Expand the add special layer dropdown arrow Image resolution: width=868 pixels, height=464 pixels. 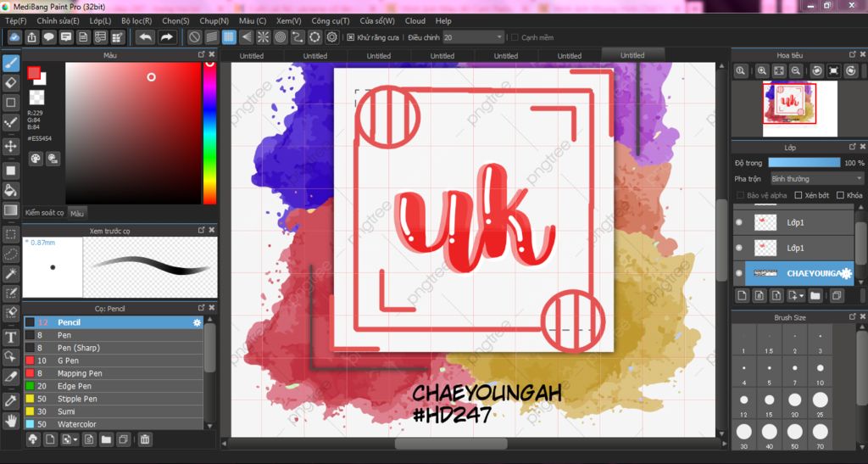coord(801,296)
